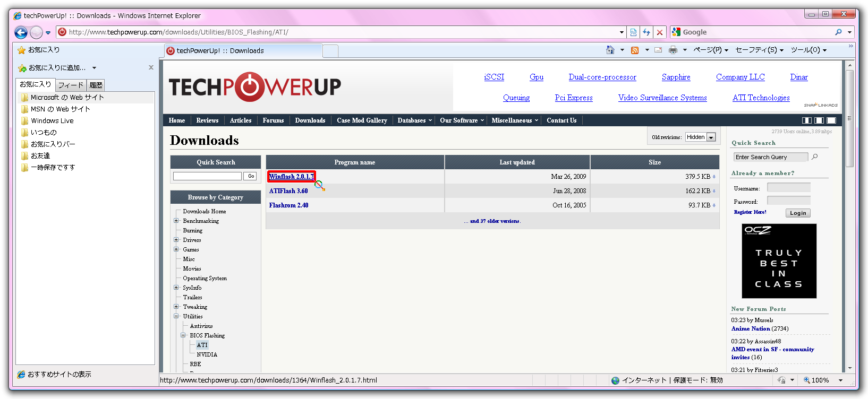This screenshot has height=399, width=868.
Task: Select NVIDIA under BIOS Flashing
Action: click(207, 354)
